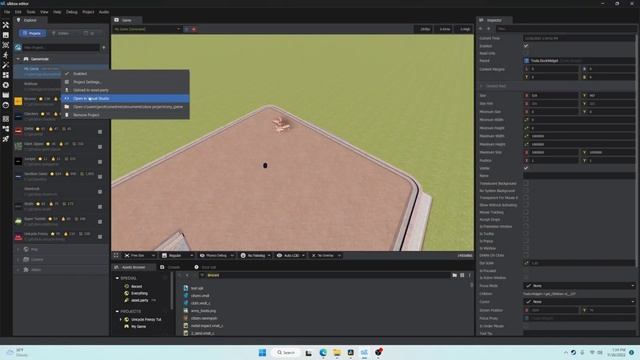
Task: Click the fullscreen icon below the game viewport
Action: tap(116, 256)
